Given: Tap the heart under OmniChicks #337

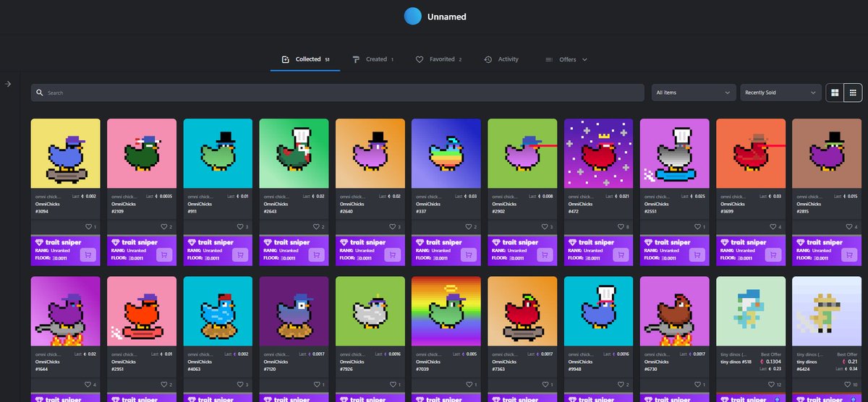Looking at the screenshot, I should point(469,227).
